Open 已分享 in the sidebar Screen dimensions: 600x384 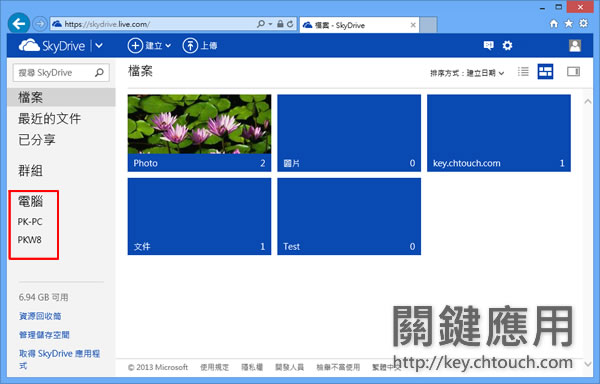click(37, 140)
